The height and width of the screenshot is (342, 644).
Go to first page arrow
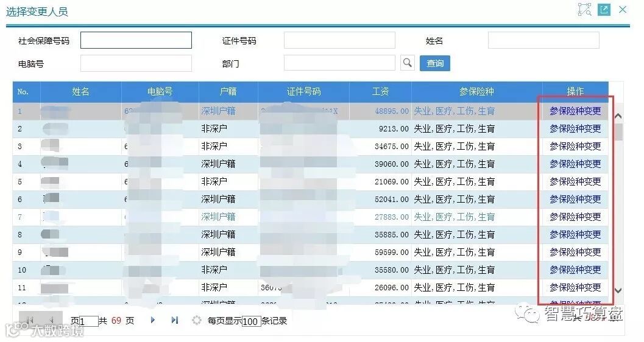30,320
